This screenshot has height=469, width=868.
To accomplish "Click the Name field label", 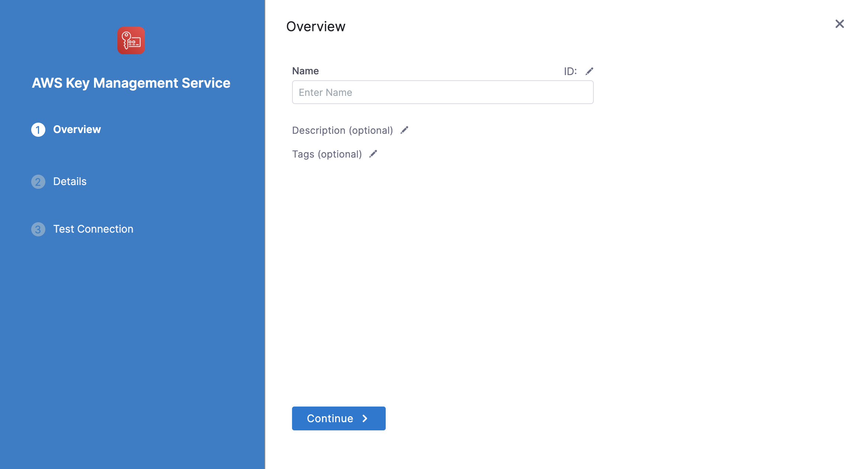I will (305, 71).
